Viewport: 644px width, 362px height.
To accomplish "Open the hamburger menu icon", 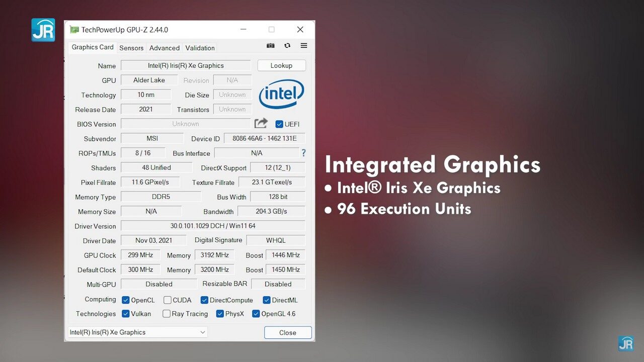I will click(304, 46).
